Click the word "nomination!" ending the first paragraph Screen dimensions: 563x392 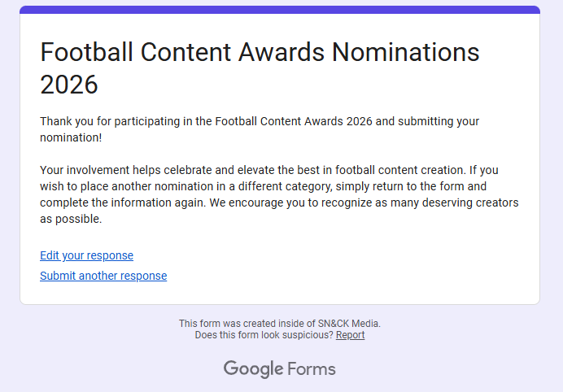[x=71, y=137]
